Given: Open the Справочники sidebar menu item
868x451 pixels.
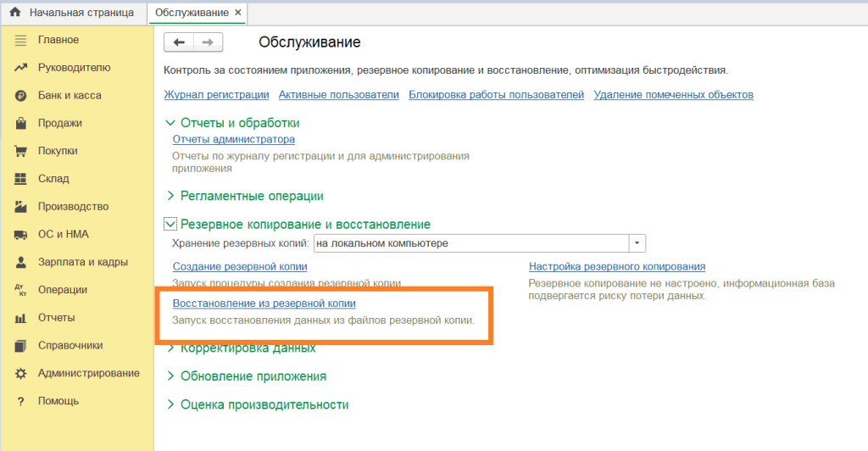Looking at the screenshot, I should click(70, 346).
